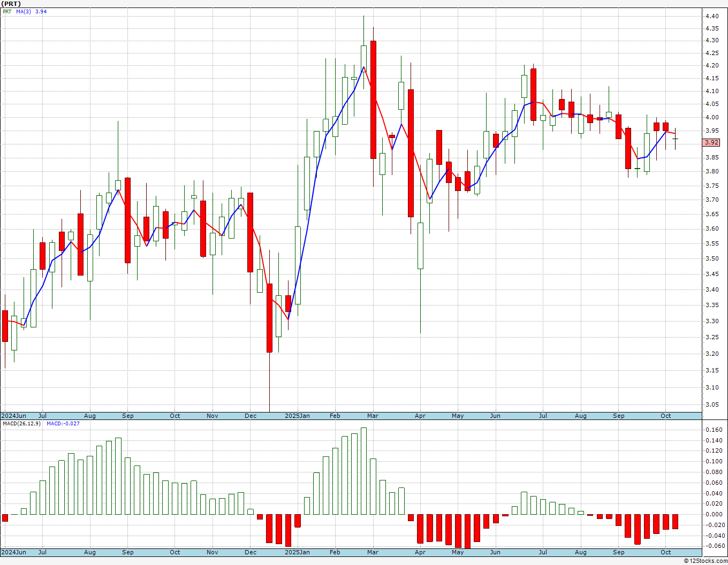
Task: Select the MACD:-0.027 value readout
Action: click(63, 424)
